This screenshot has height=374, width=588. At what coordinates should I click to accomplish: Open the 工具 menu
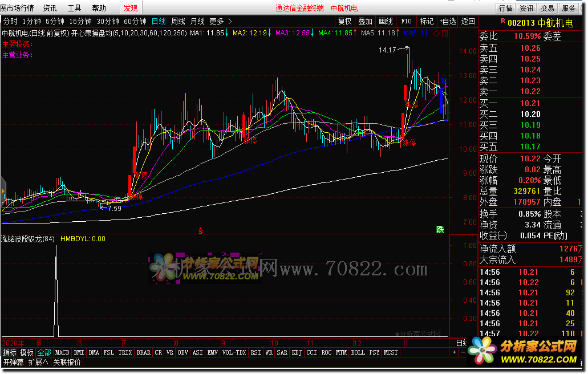pyautogui.click(x=74, y=8)
